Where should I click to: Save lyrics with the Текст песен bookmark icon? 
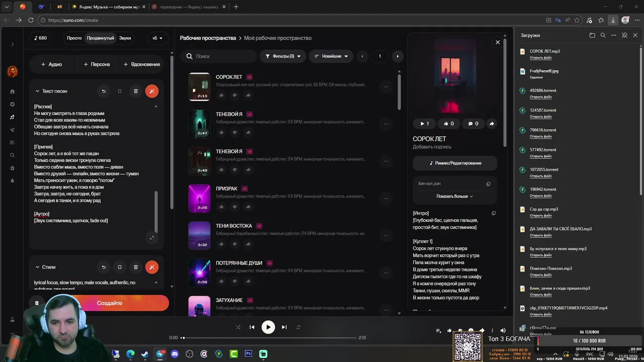point(120,91)
